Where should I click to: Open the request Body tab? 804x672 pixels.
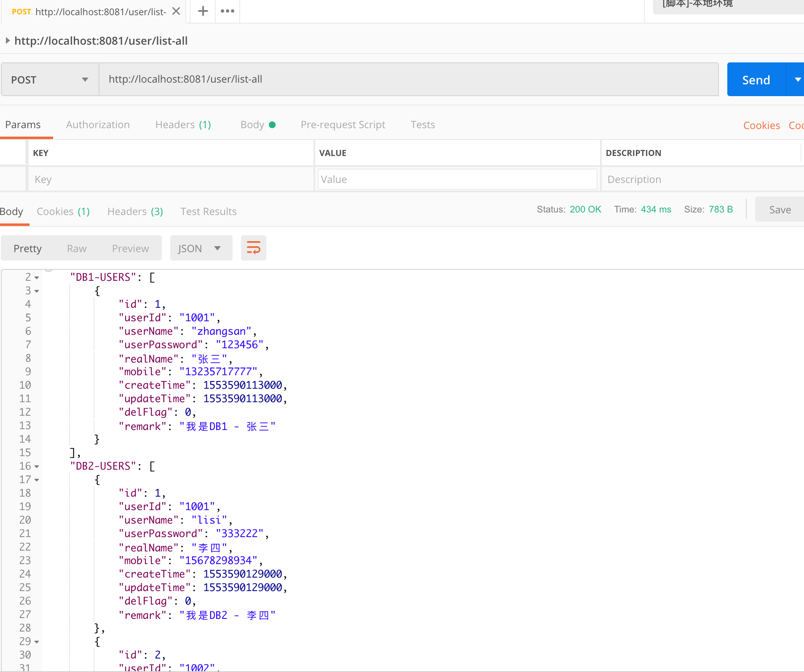point(258,125)
